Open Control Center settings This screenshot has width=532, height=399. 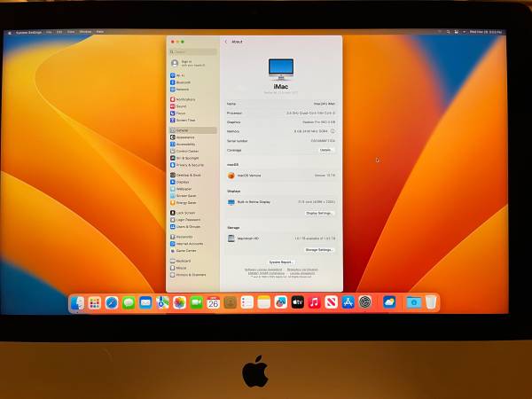coord(187,151)
